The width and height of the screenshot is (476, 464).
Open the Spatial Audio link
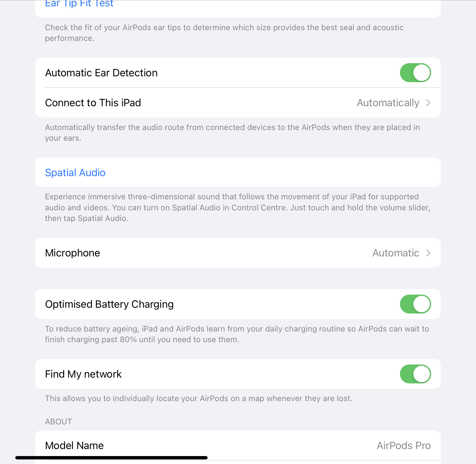coord(75,172)
